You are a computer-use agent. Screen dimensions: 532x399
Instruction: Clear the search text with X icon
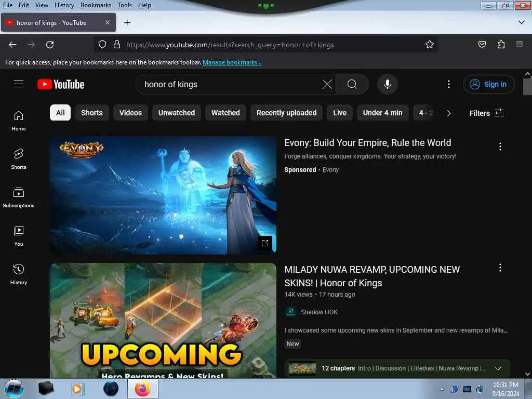(x=327, y=84)
